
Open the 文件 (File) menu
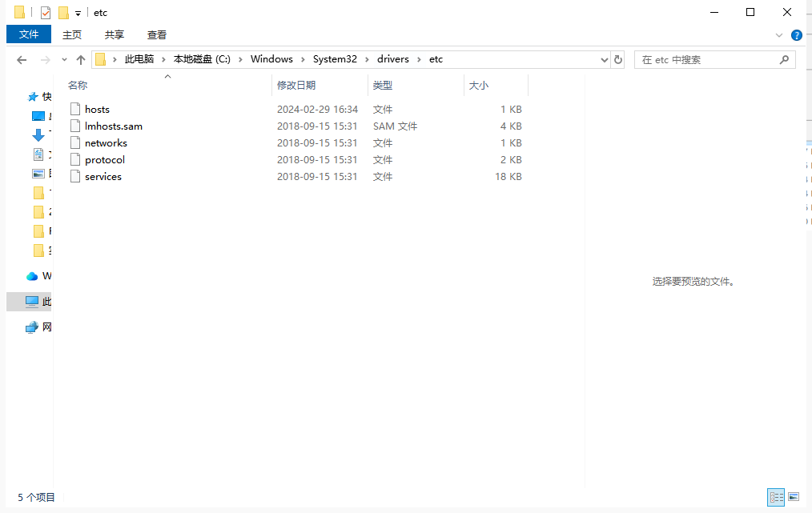pos(29,34)
